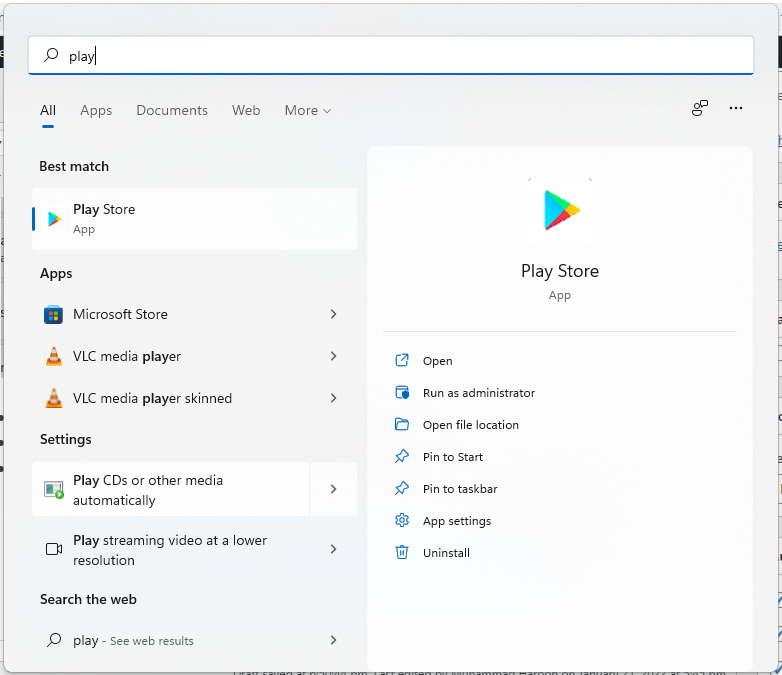
Task: Click the Play Store icon in best match
Action: point(54,219)
